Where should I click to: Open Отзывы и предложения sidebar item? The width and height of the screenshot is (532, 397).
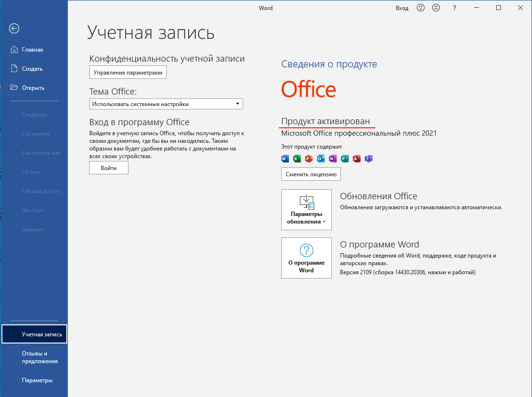(34, 357)
